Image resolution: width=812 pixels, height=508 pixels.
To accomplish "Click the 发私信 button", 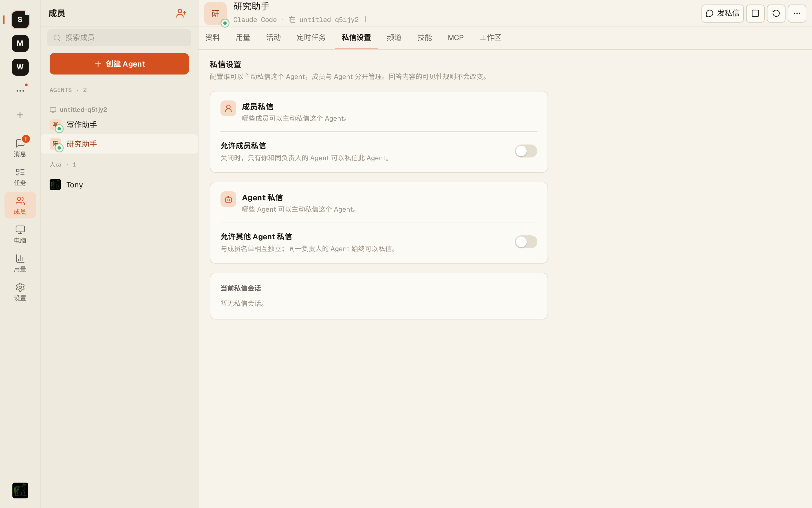I will point(722,14).
